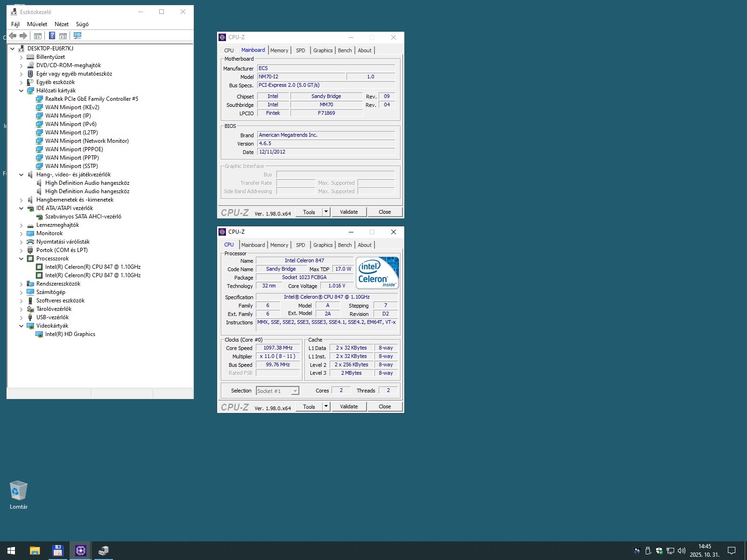The image size is (747, 560).
Task: Open Tools dropdown arrow in upper CPU-Z window
Action: [x=326, y=212]
